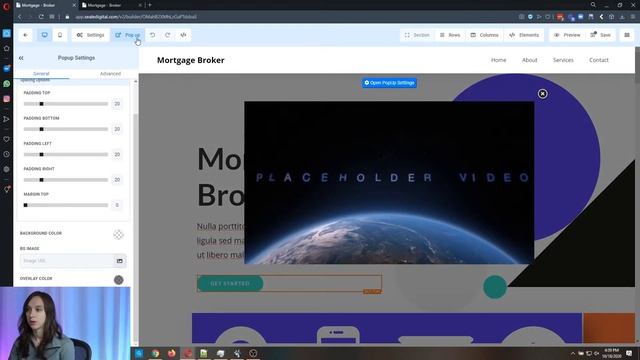Screen dimensions: 640x360
Task: Click the Mortgage Broker site title
Action: tap(191, 60)
